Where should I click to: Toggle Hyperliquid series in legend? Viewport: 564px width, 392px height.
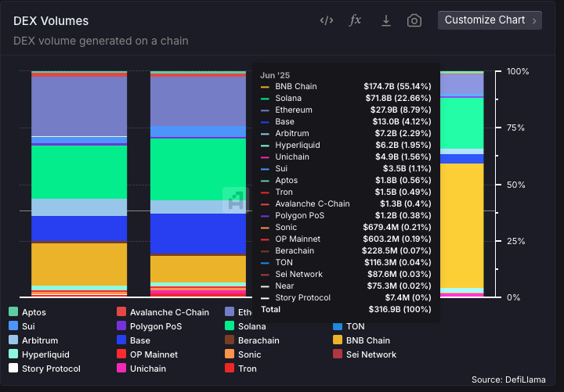(x=39, y=354)
